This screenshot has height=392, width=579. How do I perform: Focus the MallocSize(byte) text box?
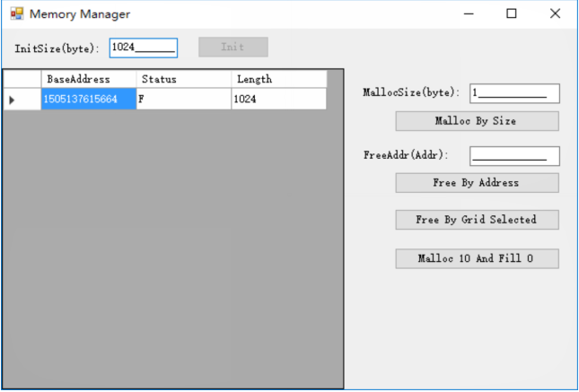click(x=513, y=93)
